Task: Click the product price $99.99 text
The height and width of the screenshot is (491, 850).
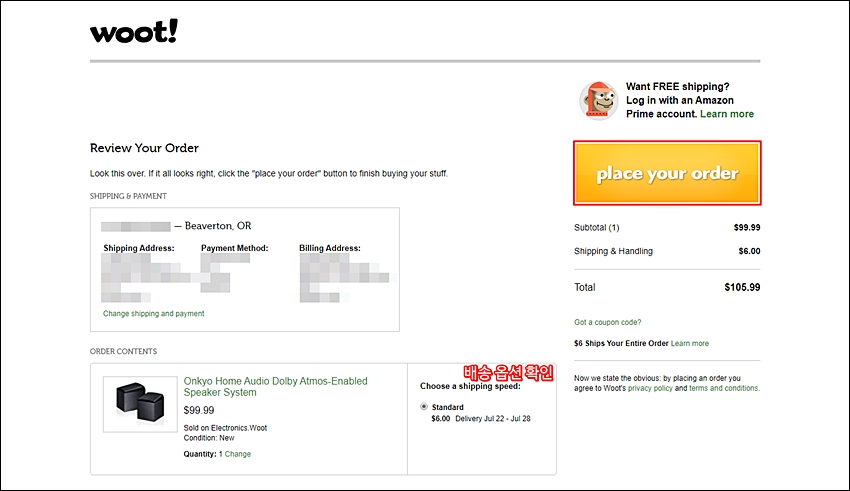Action: (x=198, y=410)
